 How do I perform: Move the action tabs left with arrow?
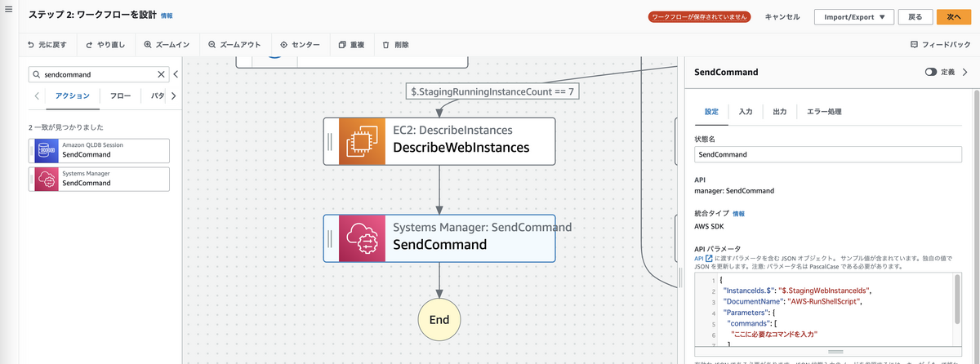click(x=38, y=96)
